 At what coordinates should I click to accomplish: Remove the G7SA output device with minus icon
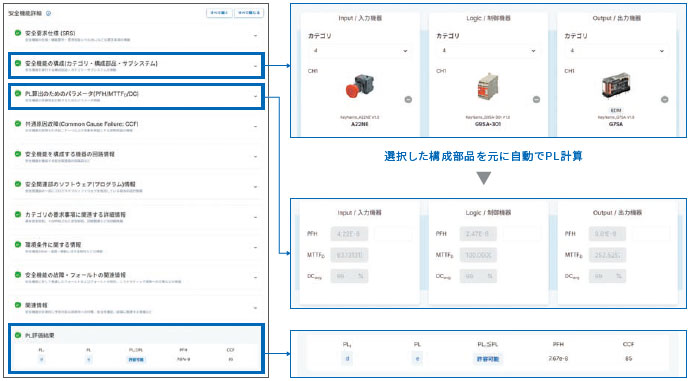click(664, 99)
